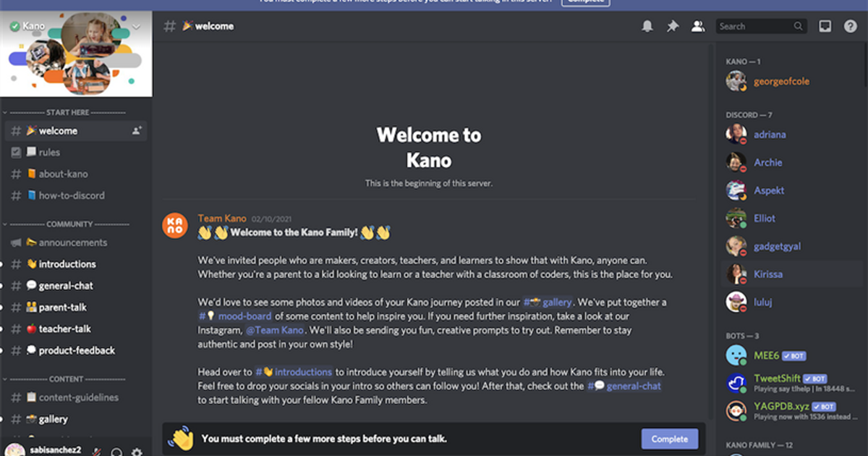
Task: Switch to the rules channel
Action: [49, 153]
